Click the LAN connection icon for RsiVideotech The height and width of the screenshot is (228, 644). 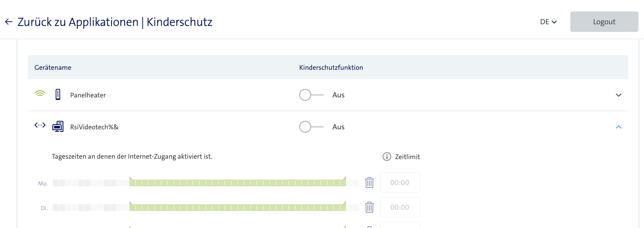tap(40, 125)
